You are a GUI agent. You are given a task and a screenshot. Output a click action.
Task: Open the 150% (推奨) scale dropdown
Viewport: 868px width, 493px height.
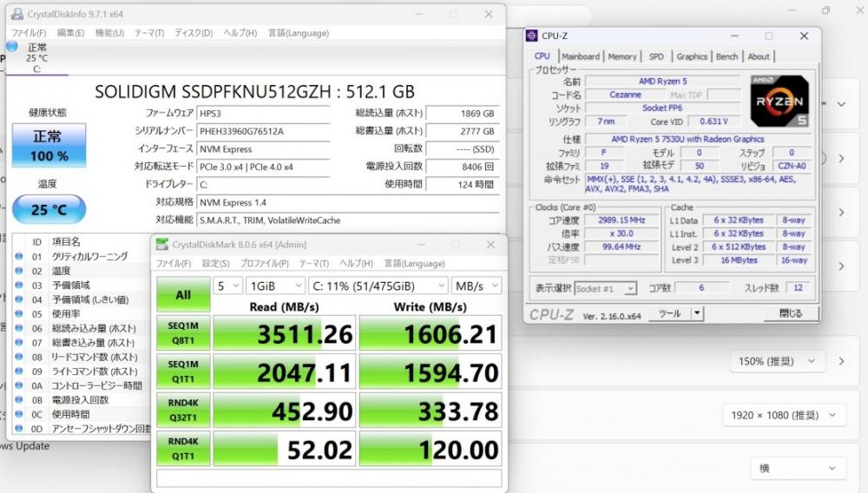coord(776,361)
